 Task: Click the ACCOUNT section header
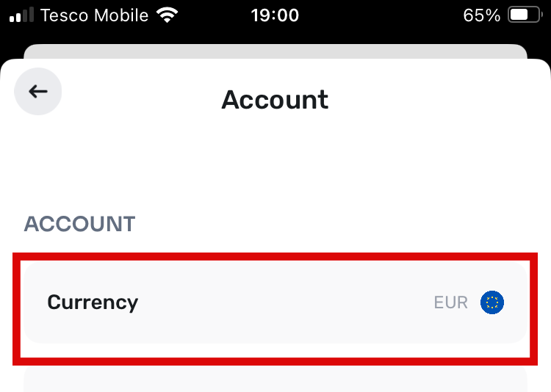(x=79, y=224)
